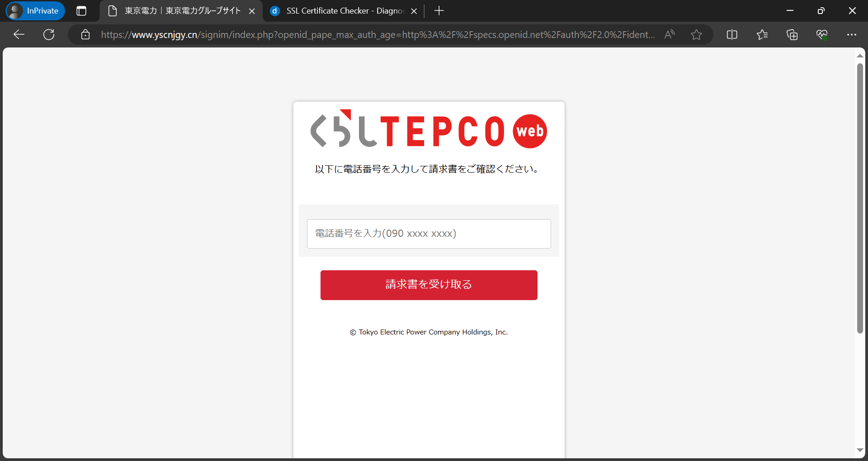Open the Collections panel

(792, 34)
